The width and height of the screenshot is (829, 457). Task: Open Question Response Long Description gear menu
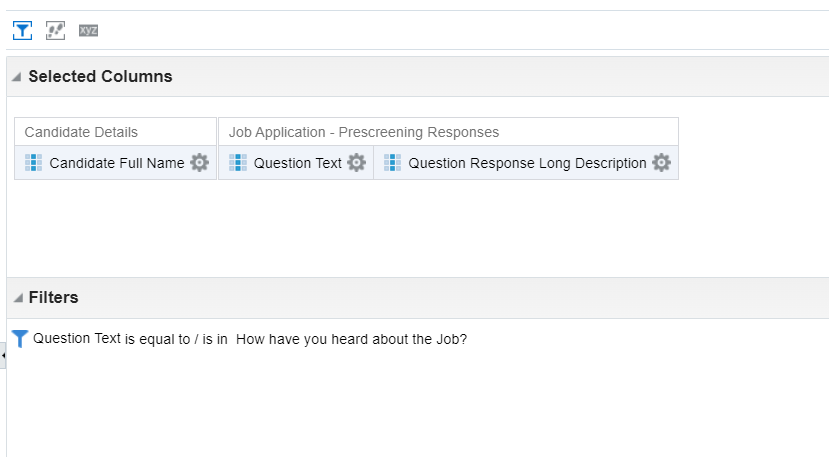(661, 163)
